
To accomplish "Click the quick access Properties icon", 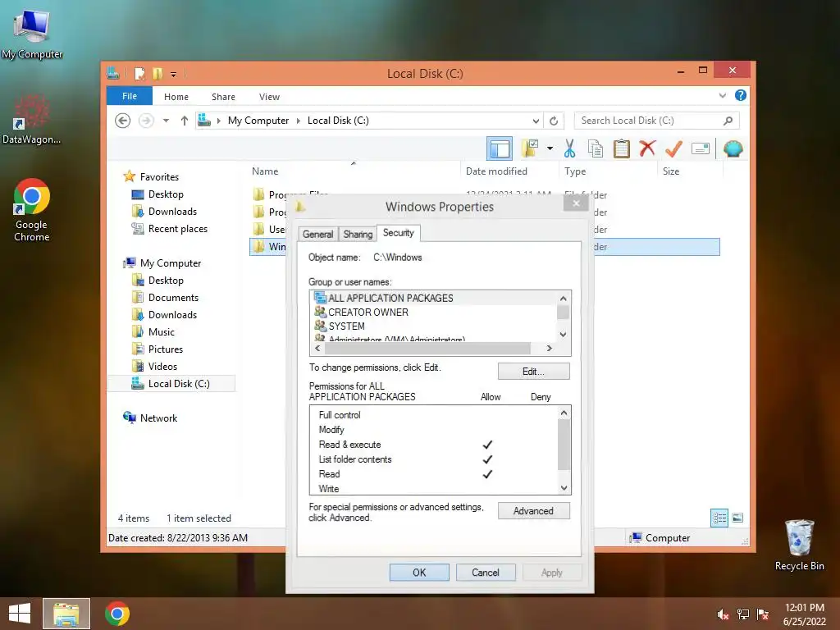I will click(x=139, y=73).
